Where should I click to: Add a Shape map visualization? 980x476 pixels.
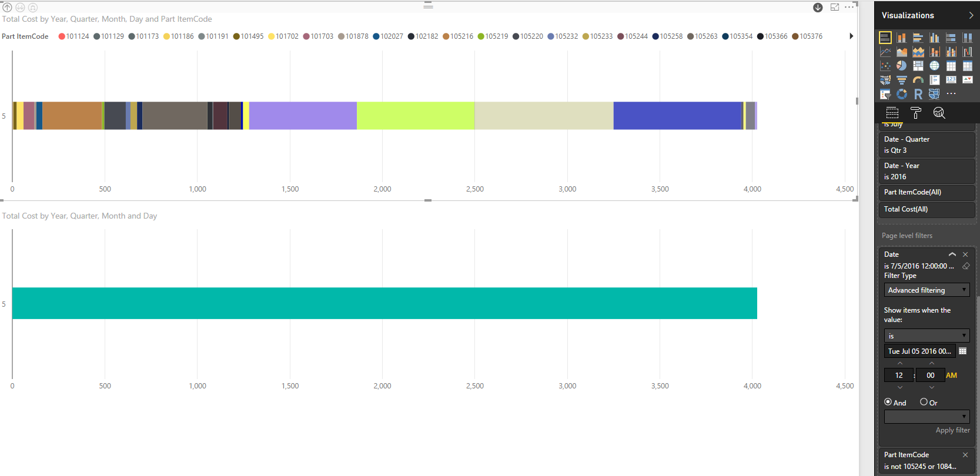coord(934,94)
